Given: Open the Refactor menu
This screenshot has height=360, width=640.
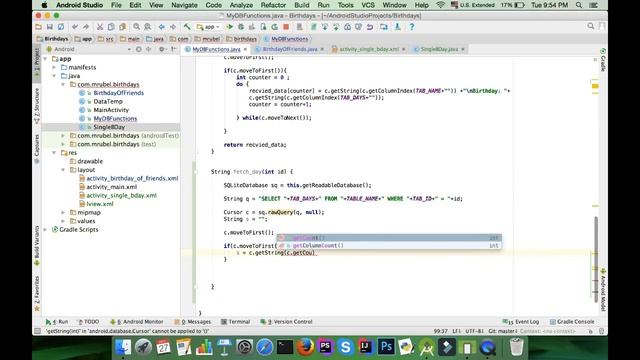Looking at the screenshot, I should tap(273, 5).
